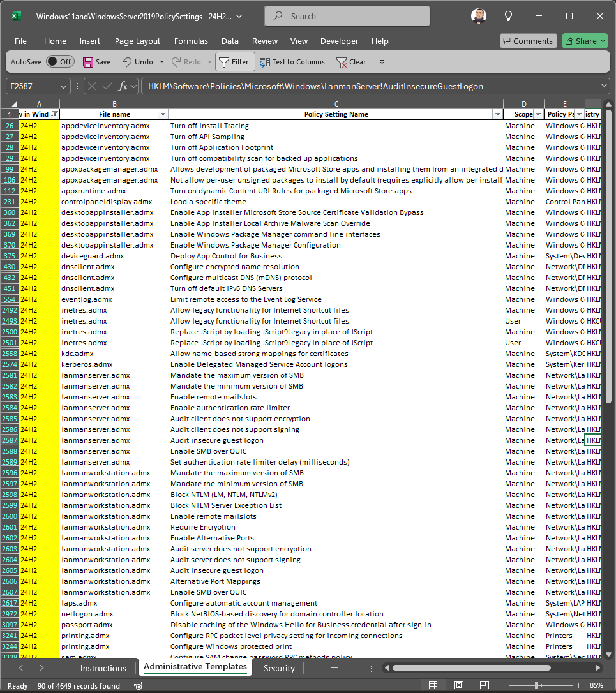The image size is (616, 693).
Task: Open the Comments pane
Action: [528, 41]
